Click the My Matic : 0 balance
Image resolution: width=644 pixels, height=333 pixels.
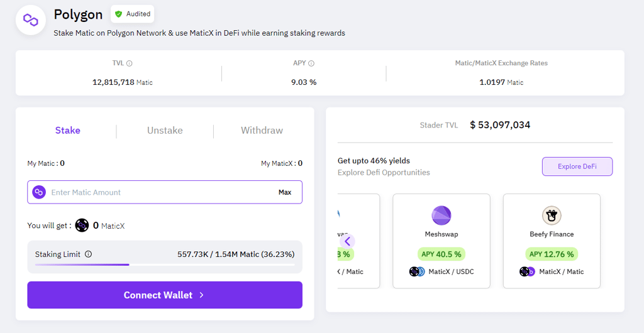pyautogui.click(x=46, y=163)
